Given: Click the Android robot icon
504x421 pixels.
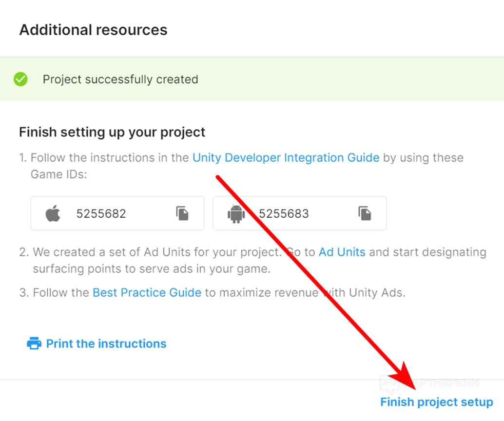Looking at the screenshot, I should 236,213.
